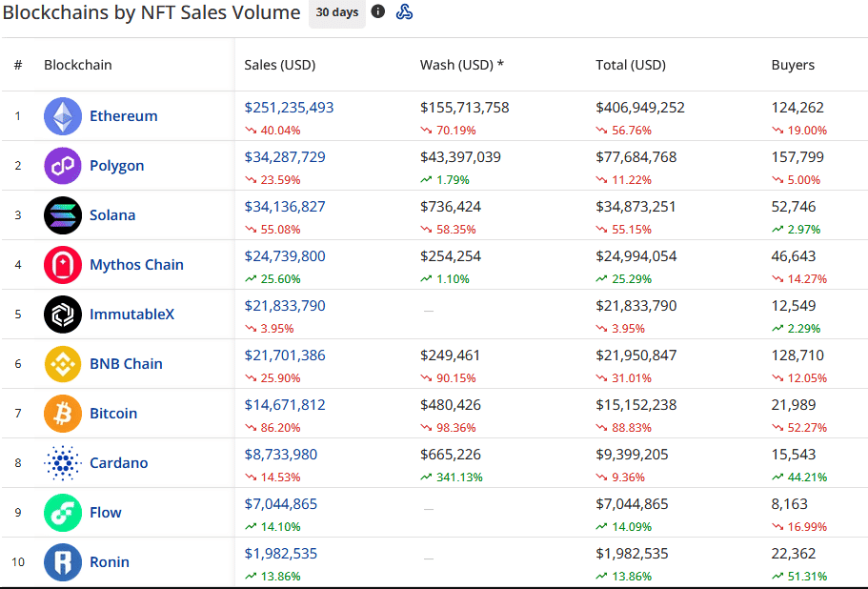868x589 pixels.
Task: Select Flow buyers count 8,163
Action: tap(789, 504)
